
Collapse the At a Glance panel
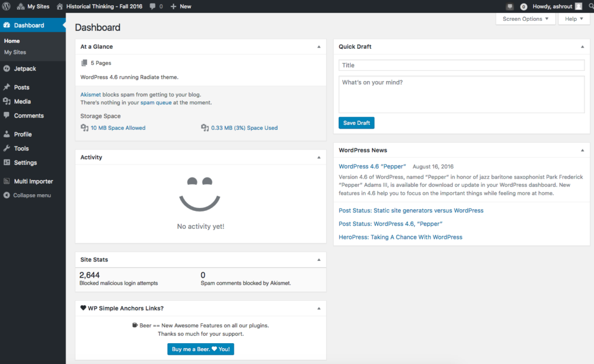click(x=318, y=47)
